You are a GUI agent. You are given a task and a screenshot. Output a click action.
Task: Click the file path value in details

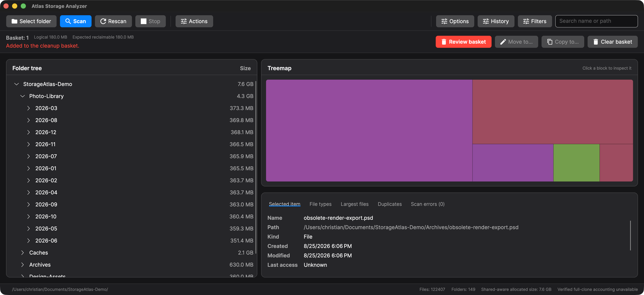pyautogui.click(x=411, y=227)
